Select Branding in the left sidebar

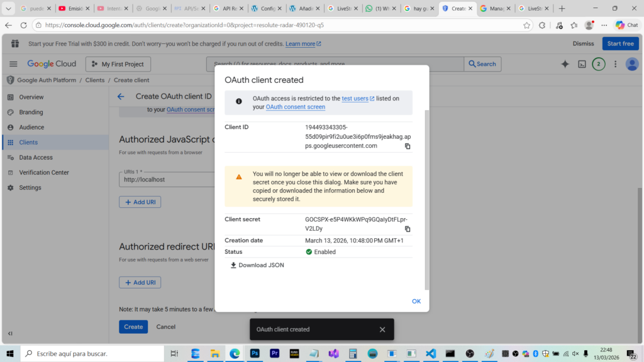click(31, 112)
